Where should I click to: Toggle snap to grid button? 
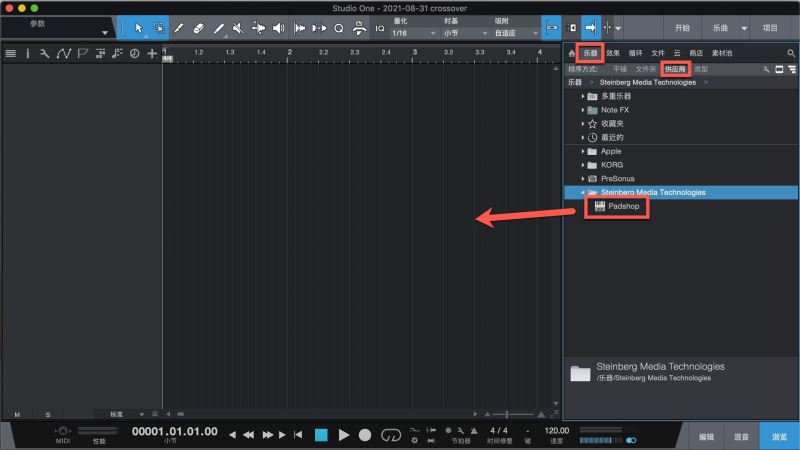(x=552, y=28)
